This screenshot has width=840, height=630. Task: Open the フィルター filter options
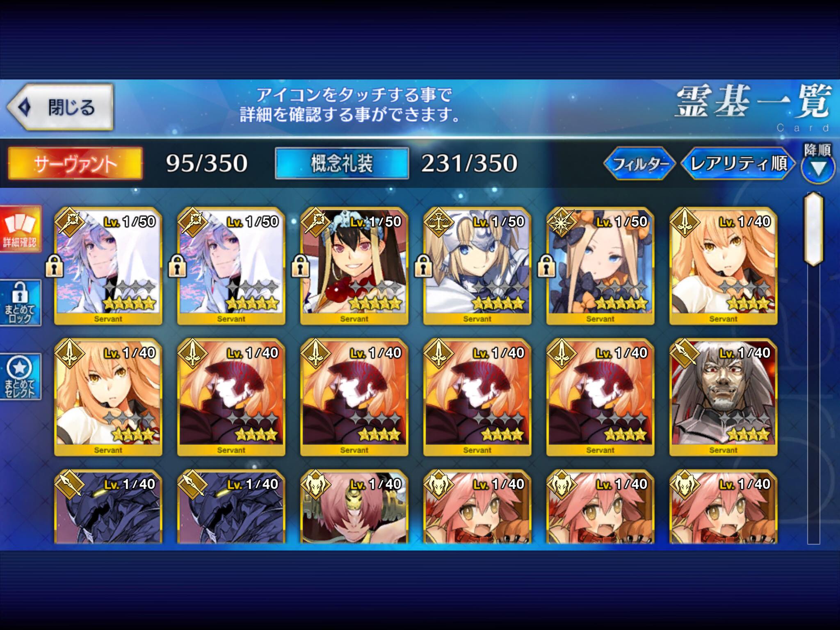coord(639,163)
